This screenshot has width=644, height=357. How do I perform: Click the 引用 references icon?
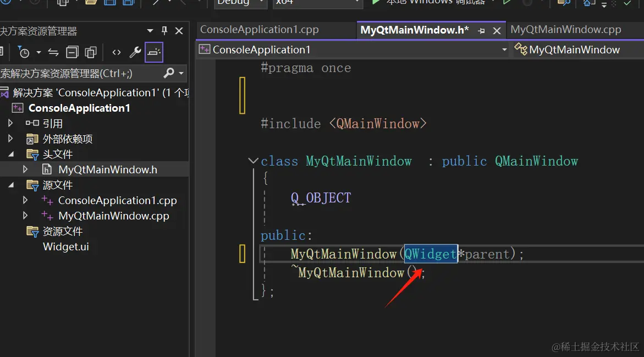click(x=32, y=123)
